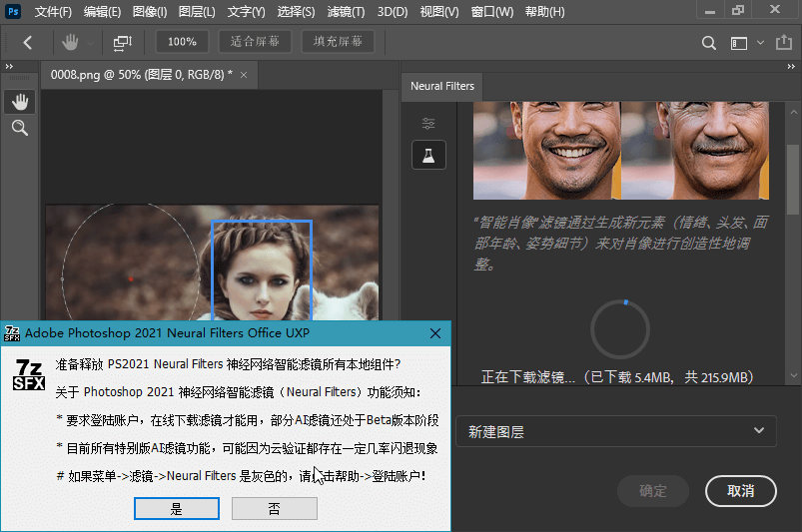802x532 pixels.
Task: Click the 智能肖像 filter description text
Action: [x=621, y=244]
